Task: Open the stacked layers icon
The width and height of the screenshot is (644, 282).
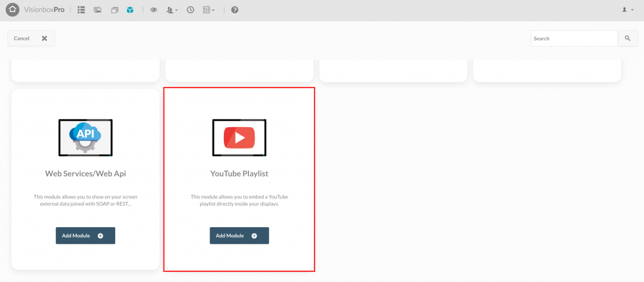Action: point(114,10)
